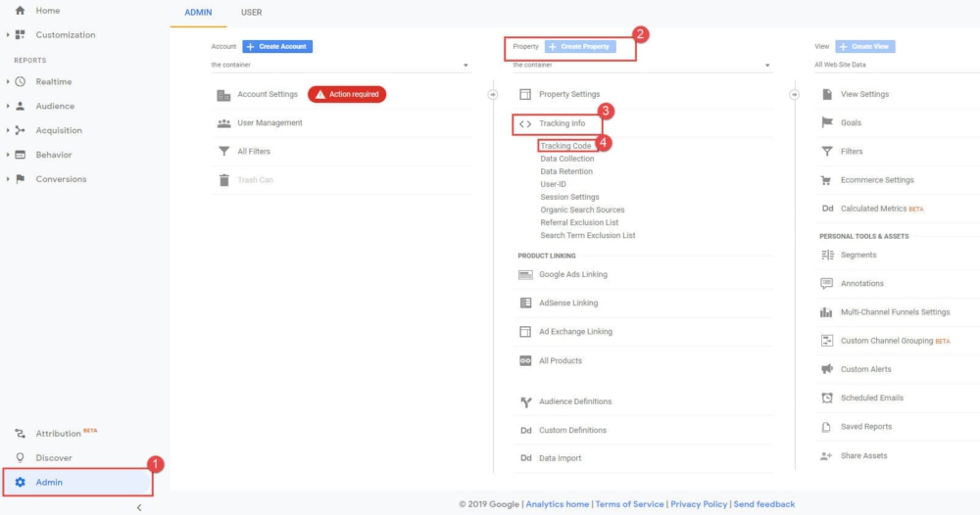Open the Terms of Service link
Screen dimensions: 980x515
pos(629,504)
